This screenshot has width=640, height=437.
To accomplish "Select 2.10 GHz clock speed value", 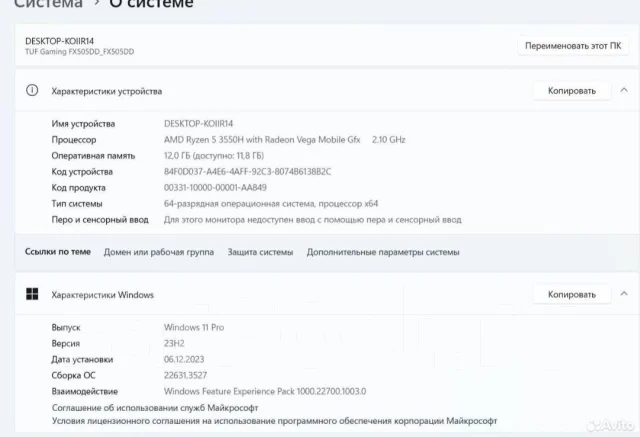I will [389, 140].
